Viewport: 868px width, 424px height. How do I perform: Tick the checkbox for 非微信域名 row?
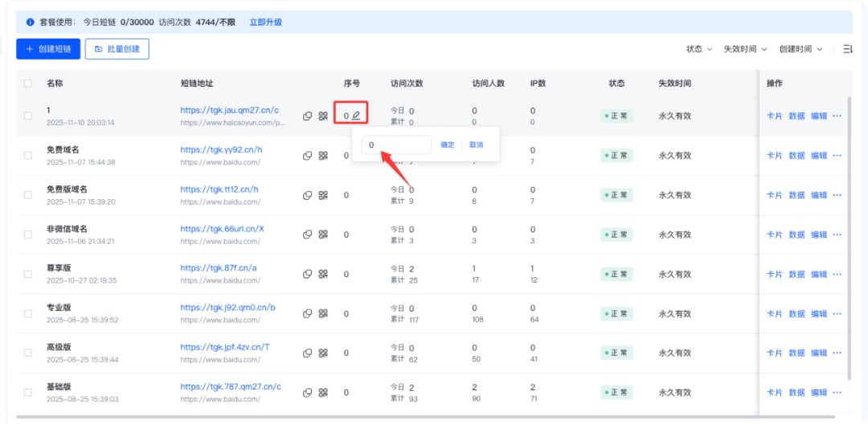27,234
